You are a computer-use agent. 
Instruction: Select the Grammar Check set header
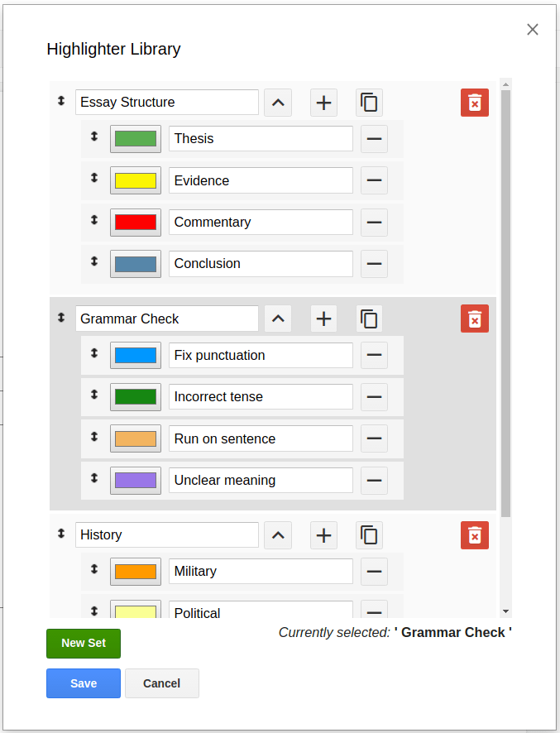[165, 319]
